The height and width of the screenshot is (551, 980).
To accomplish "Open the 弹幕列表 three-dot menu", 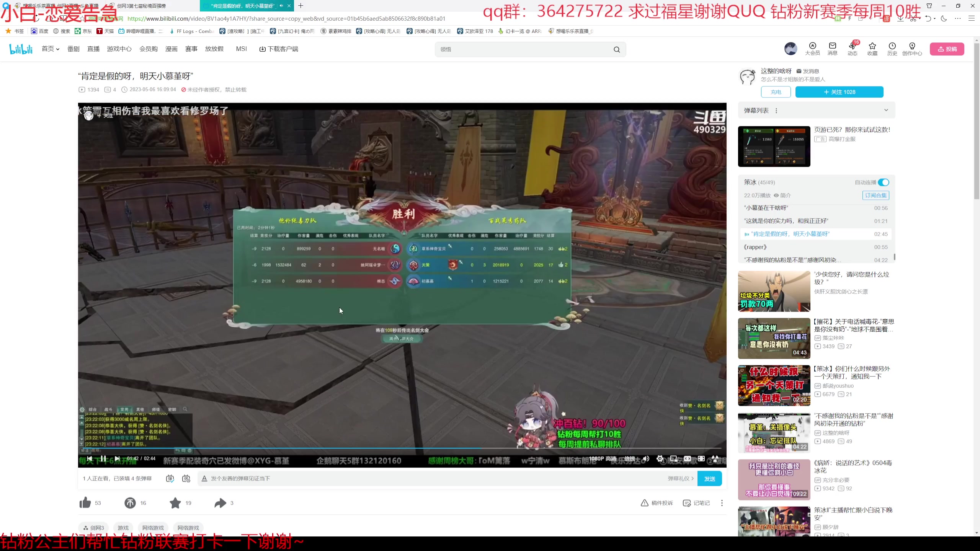I will 776,111.
